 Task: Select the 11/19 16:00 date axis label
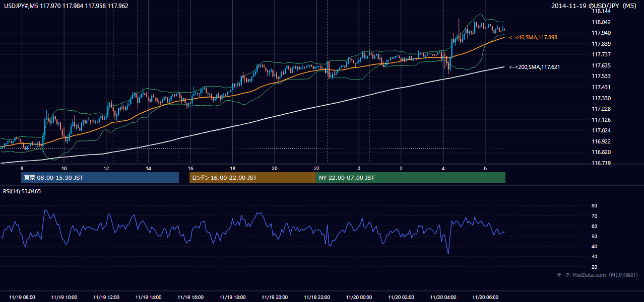[x=190, y=297]
